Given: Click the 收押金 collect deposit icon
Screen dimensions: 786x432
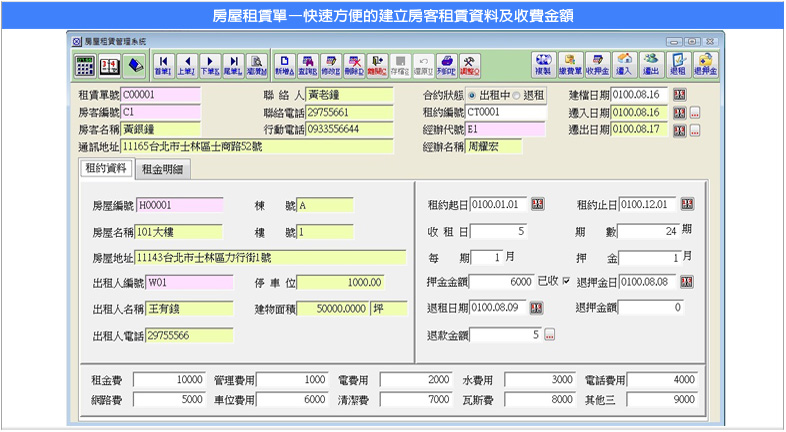Looking at the screenshot, I should click(x=597, y=65).
